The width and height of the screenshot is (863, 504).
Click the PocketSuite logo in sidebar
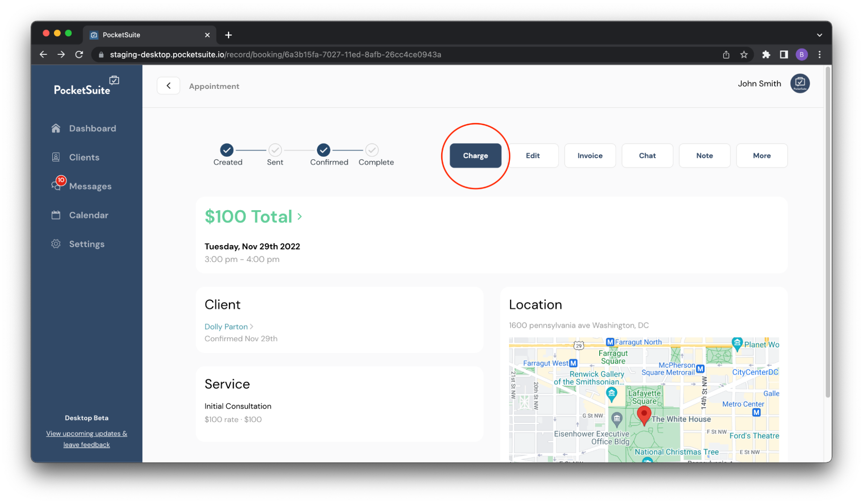86,86
